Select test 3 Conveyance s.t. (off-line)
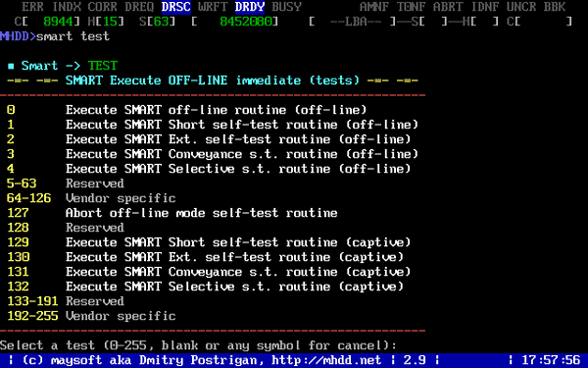588x368 pixels. (213, 154)
